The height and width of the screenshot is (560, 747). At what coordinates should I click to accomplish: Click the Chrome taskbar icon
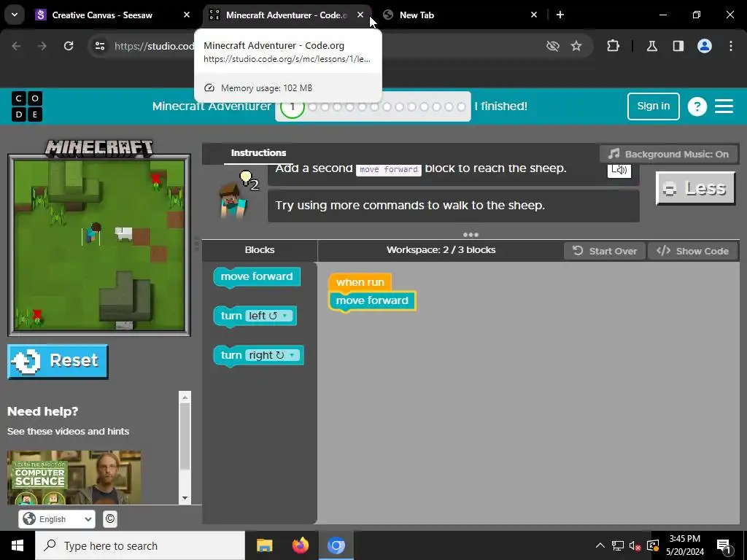click(336, 545)
